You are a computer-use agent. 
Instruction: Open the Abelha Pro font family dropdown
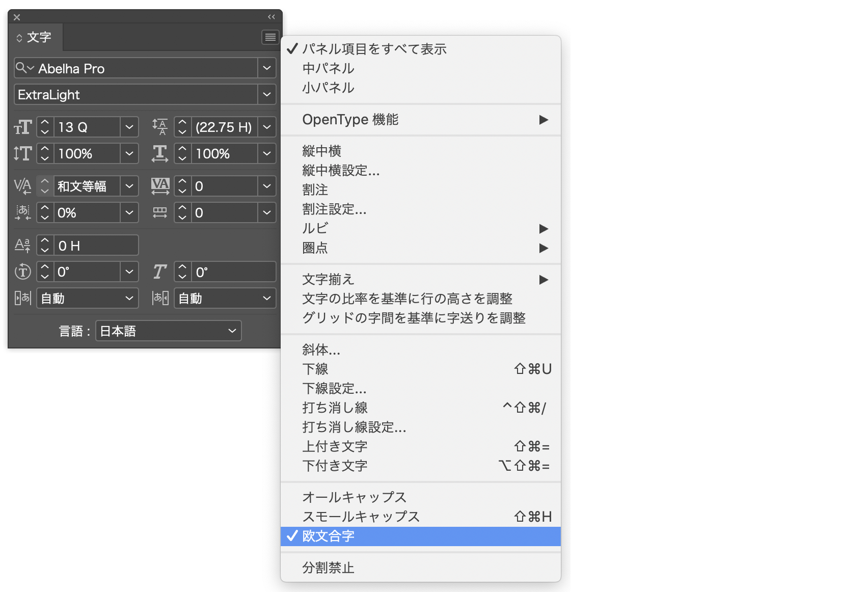(267, 68)
